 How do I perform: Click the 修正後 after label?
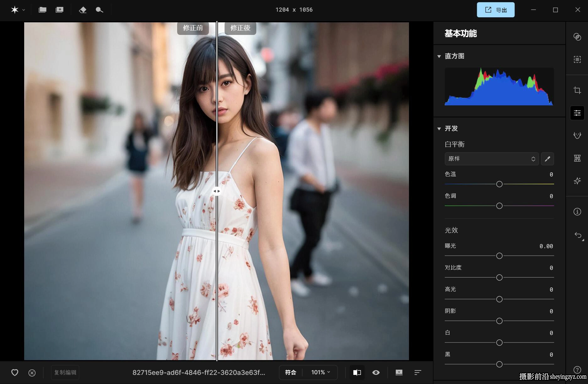click(x=240, y=28)
